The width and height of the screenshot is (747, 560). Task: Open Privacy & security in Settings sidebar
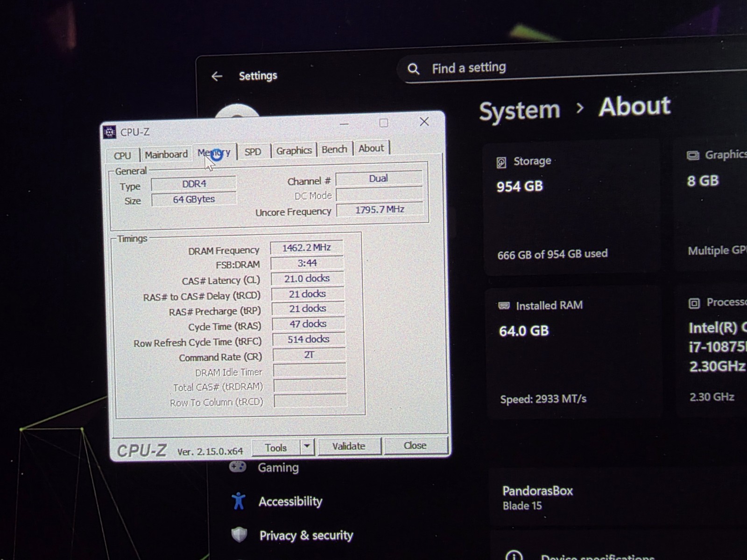point(306,535)
